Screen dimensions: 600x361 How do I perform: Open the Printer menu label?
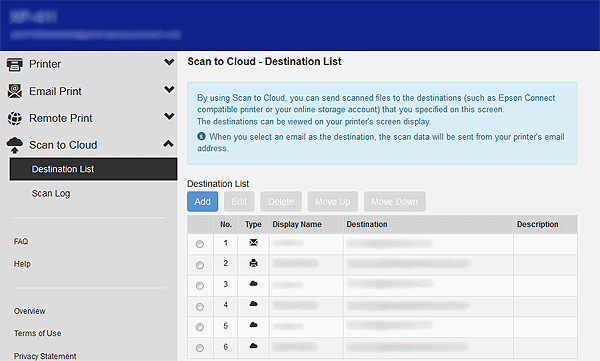[x=45, y=64]
